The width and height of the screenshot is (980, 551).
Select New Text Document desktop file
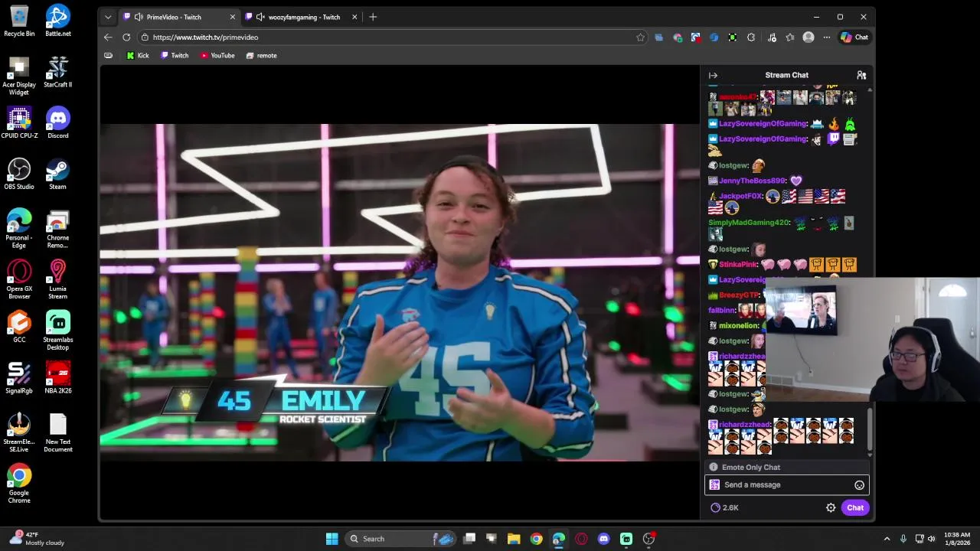click(x=58, y=433)
